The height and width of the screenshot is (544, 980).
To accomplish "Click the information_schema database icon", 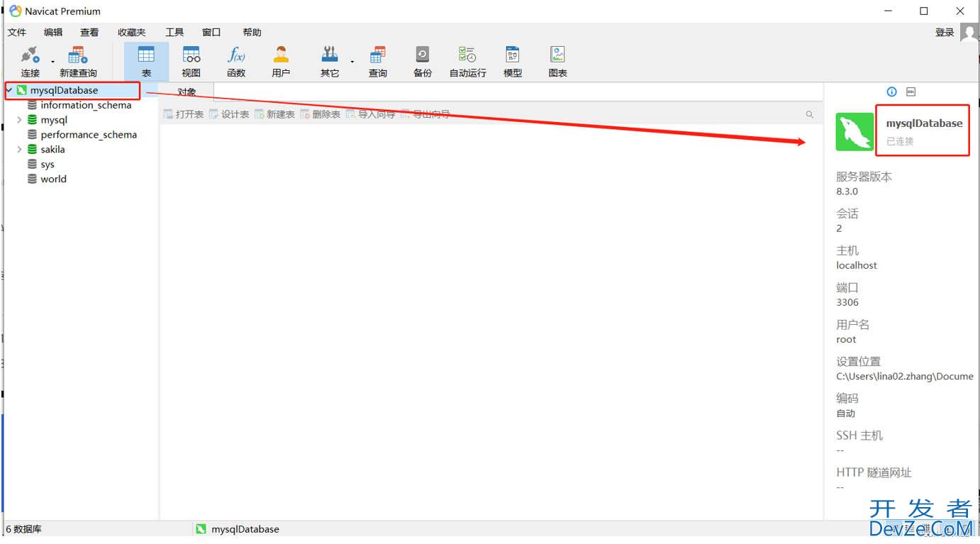I will point(32,105).
